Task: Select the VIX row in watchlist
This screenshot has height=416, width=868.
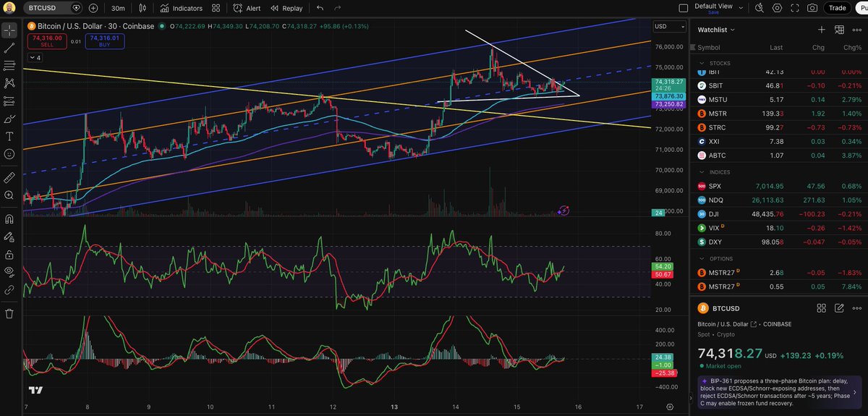Action: coord(779,227)
